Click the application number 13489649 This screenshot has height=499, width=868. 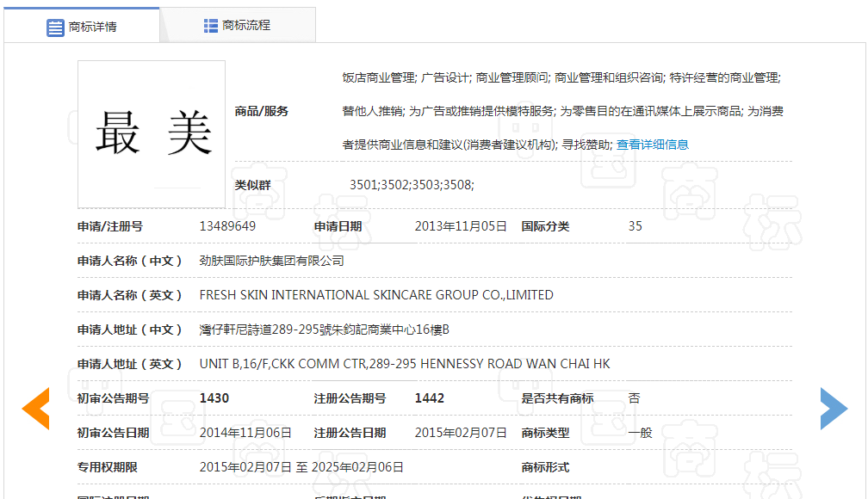coord(227,226)
